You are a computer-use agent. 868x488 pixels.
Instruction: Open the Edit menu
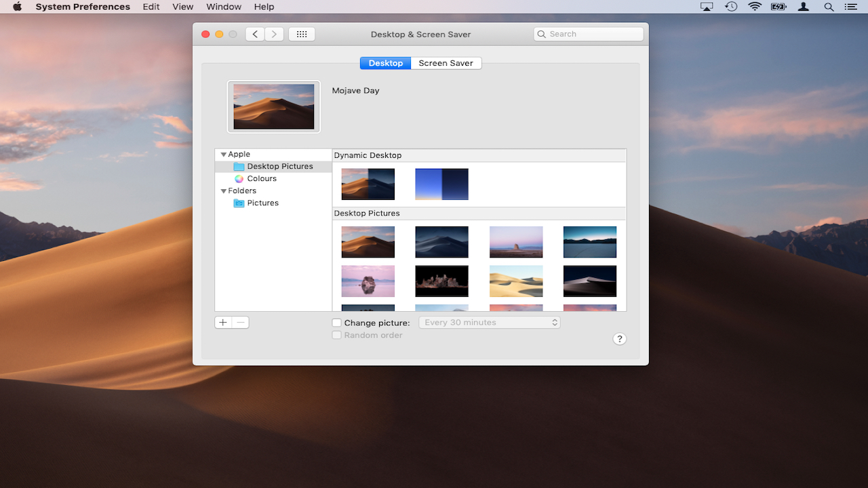pyautogui.click(x=151, y=7)
